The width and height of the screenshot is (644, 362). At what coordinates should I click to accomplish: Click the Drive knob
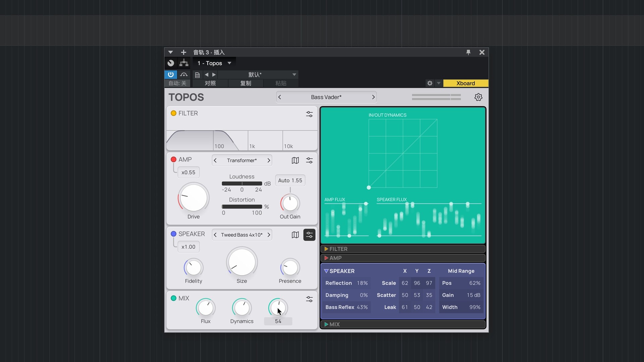tap(194, 198)
